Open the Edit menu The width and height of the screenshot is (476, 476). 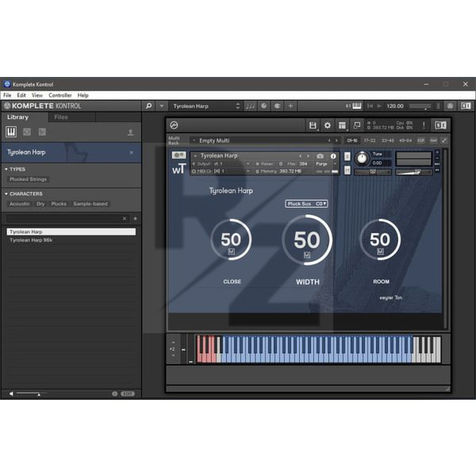click(21, 95)
